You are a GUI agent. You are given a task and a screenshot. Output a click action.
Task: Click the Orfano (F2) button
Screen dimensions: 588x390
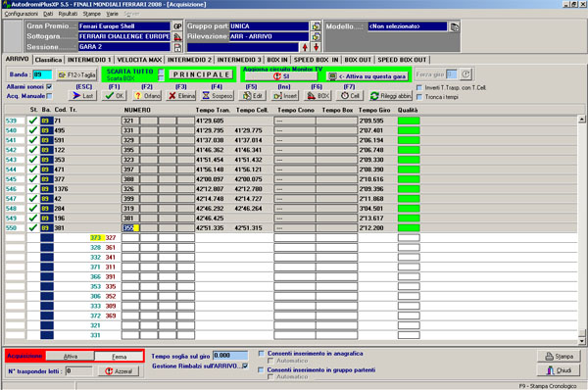[147, 96]
